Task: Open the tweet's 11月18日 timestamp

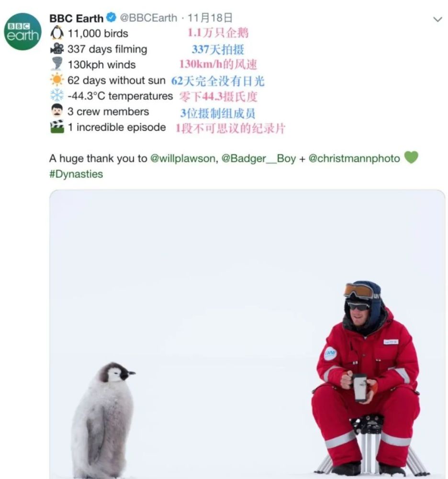Action: pos(211,18)
